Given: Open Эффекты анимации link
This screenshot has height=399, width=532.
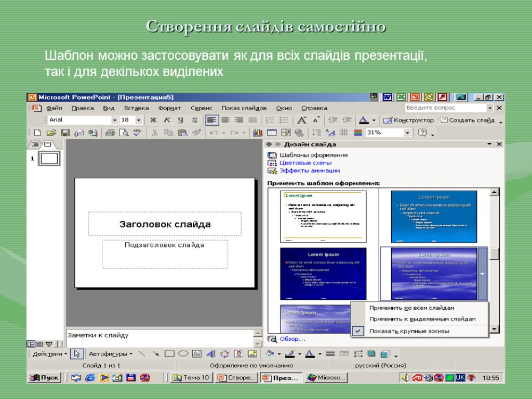Looking at the screenshot, I should pos(310,170).
